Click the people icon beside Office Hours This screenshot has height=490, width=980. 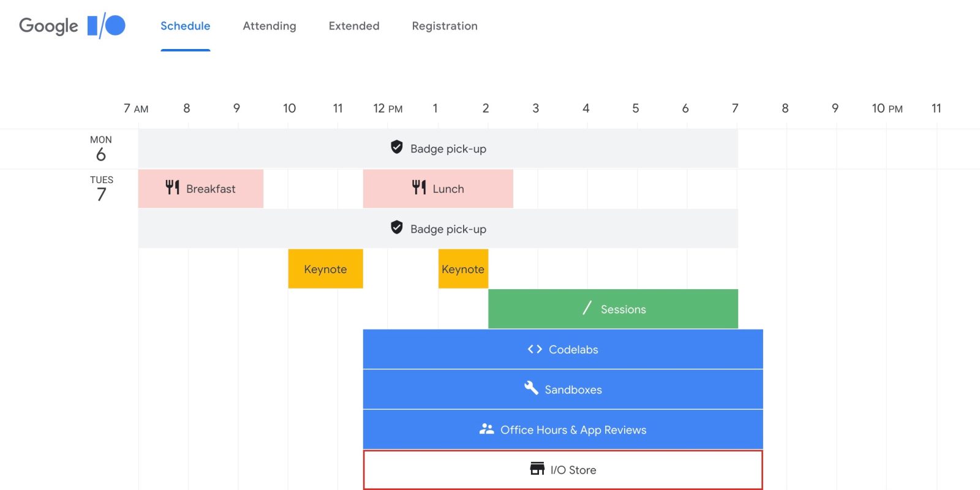pyautogui.click(x=486, y=429)
